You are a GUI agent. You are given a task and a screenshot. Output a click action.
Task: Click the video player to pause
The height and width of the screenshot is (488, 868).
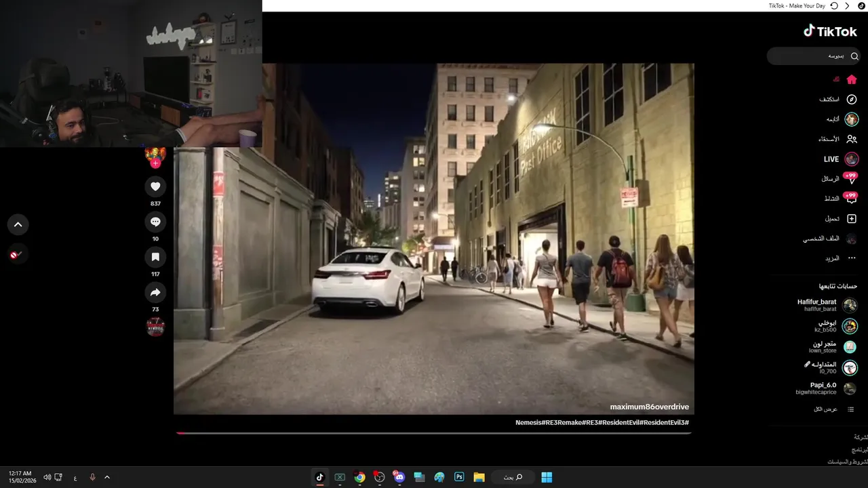(434, 239)
